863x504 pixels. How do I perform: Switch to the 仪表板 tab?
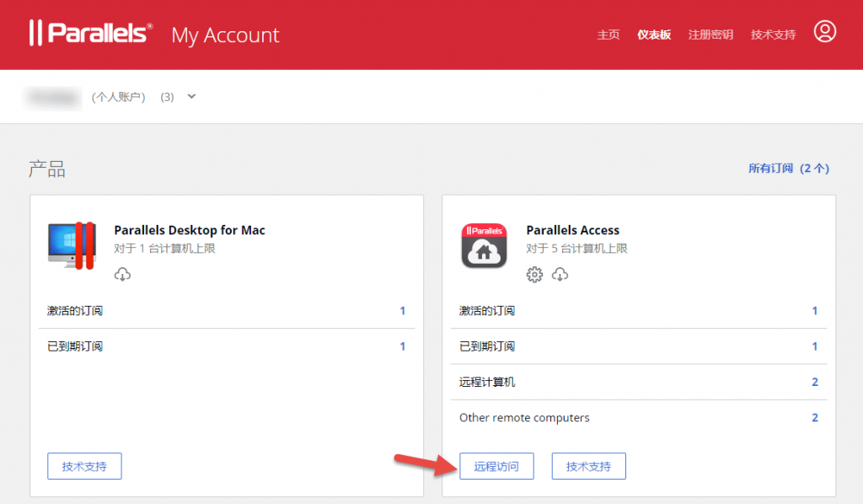point(654,34)
